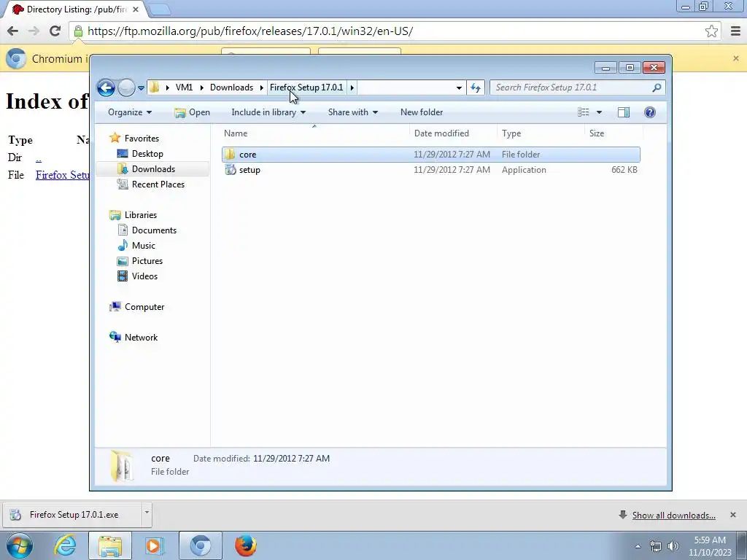This screenshot has width=747, height=560.
Task: Open the Videos library
Action: pyautogui.click(x=144, y=276)
